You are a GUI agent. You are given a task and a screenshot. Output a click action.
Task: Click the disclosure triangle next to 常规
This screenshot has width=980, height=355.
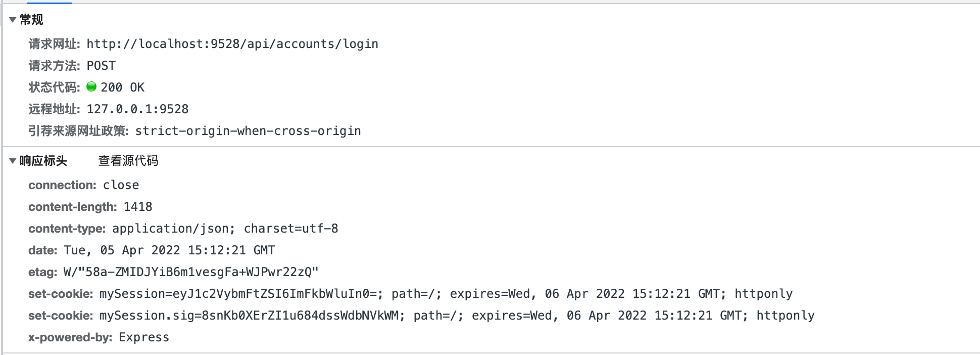coord(12,20)
